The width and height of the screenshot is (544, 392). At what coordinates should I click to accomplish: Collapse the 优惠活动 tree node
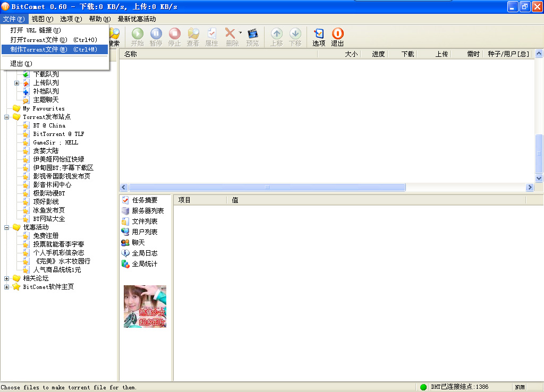[6, 227]
